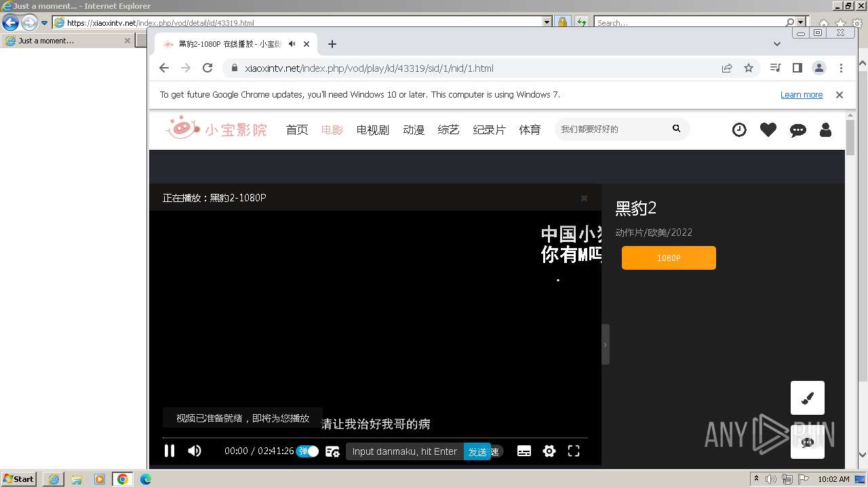
Task: Click the Internet Explorer security lock icon
Action: pyautogui.click(x=562, y=22)
